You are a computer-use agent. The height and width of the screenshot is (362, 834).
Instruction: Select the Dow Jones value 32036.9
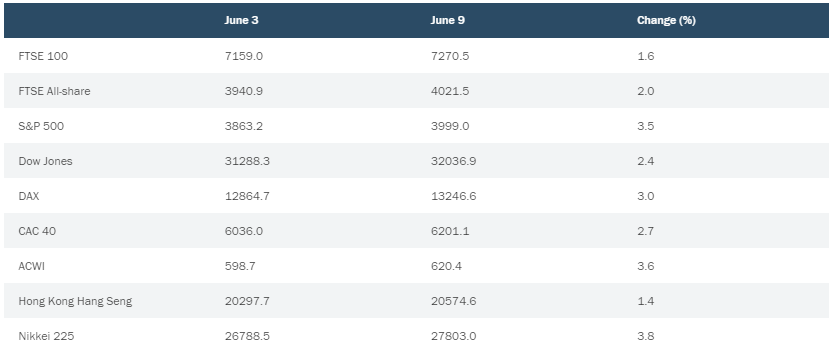click(453, 161)
